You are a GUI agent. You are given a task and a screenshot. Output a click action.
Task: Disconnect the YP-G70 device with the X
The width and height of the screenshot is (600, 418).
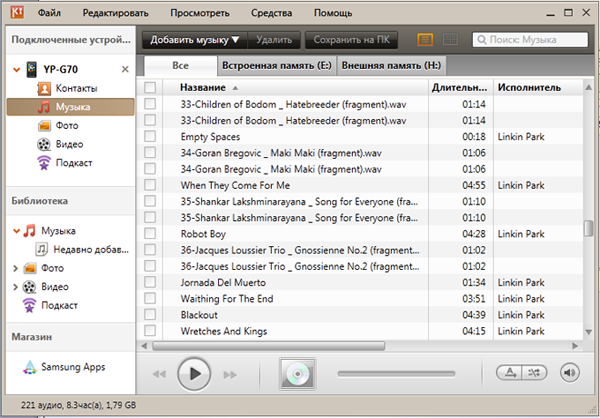click(125, 69)
